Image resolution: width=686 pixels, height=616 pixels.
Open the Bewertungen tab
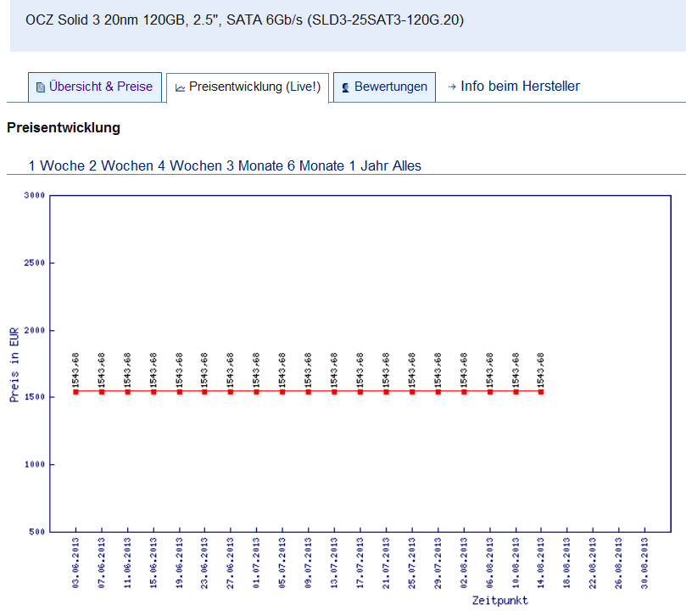(x=385, y=87)
